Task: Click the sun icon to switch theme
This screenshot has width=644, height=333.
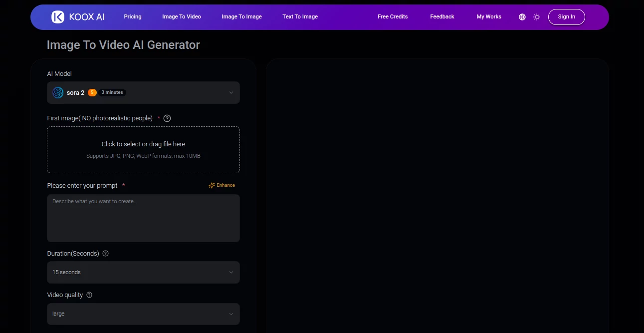Action: (x=536, y=16)
